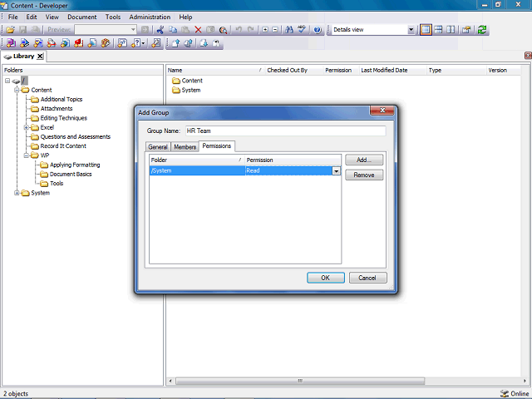The height and width of the screenshot is (399, 532).
Task: Select the vertical split layout button
Action: [451, 30]
